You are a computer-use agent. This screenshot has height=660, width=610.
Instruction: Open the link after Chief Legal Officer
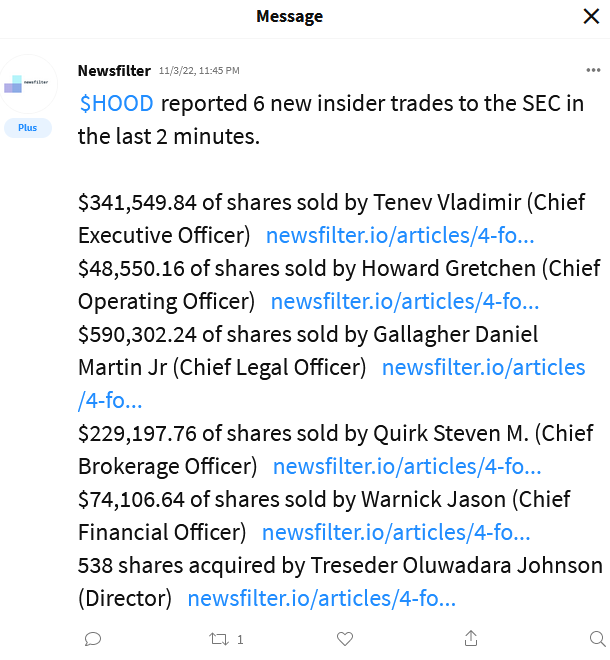pos(483,367)
